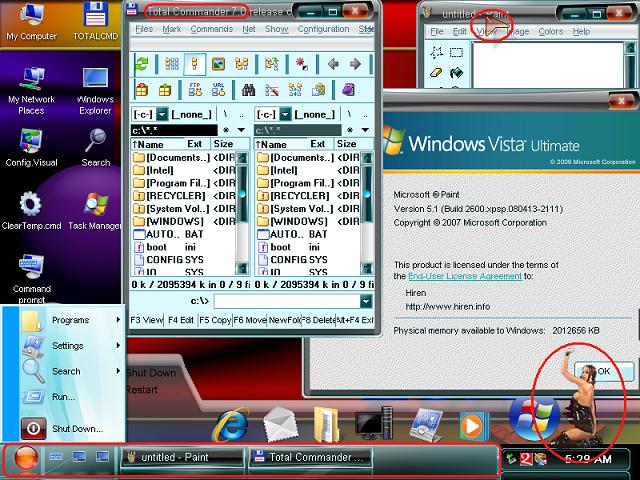Open the Help menu in Paint

581,31
